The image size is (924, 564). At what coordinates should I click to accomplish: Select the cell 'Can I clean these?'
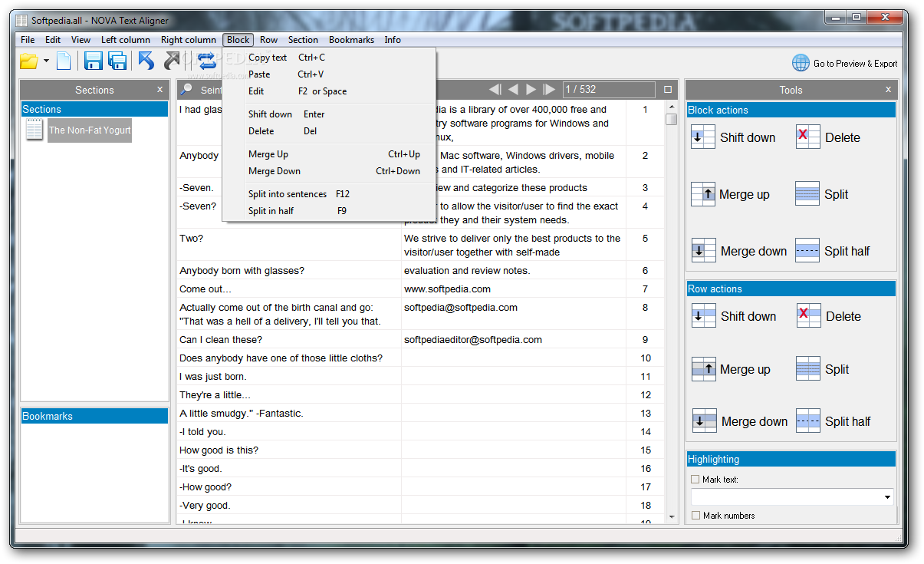288,339
